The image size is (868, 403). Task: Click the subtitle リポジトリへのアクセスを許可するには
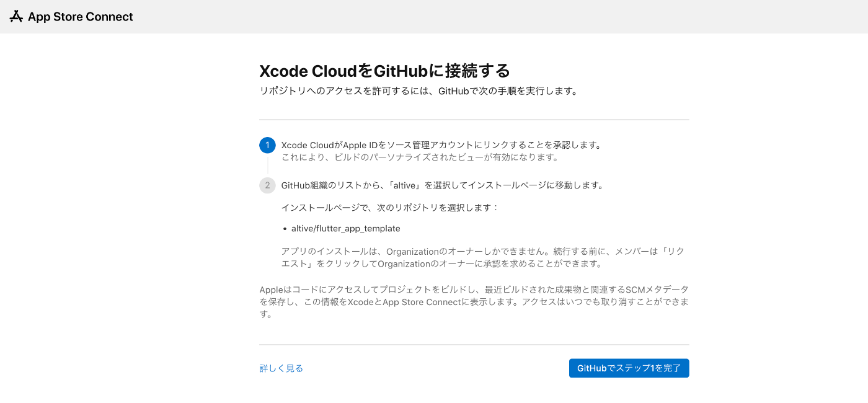[x=418, y=91]
